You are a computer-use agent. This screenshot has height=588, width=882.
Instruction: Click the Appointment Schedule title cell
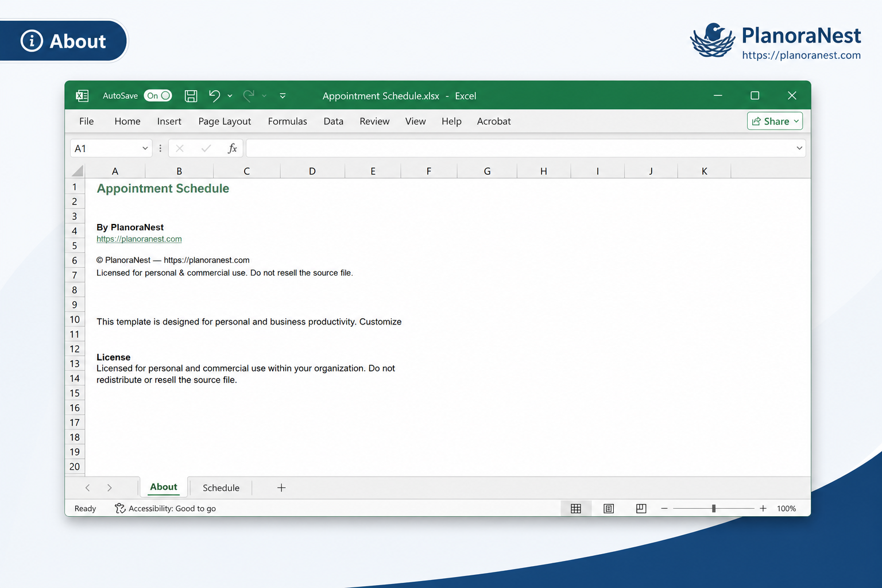163,188
